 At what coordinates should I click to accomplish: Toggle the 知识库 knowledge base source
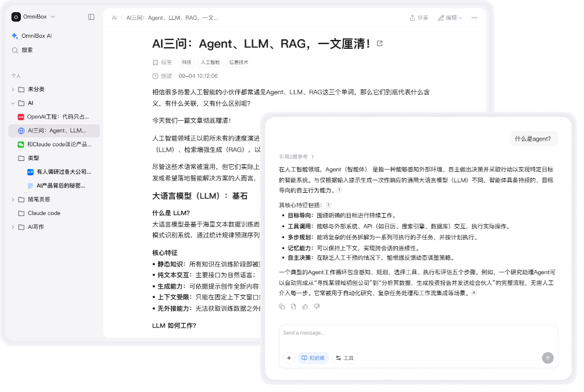pyautogui.click(x=313, y=358)
